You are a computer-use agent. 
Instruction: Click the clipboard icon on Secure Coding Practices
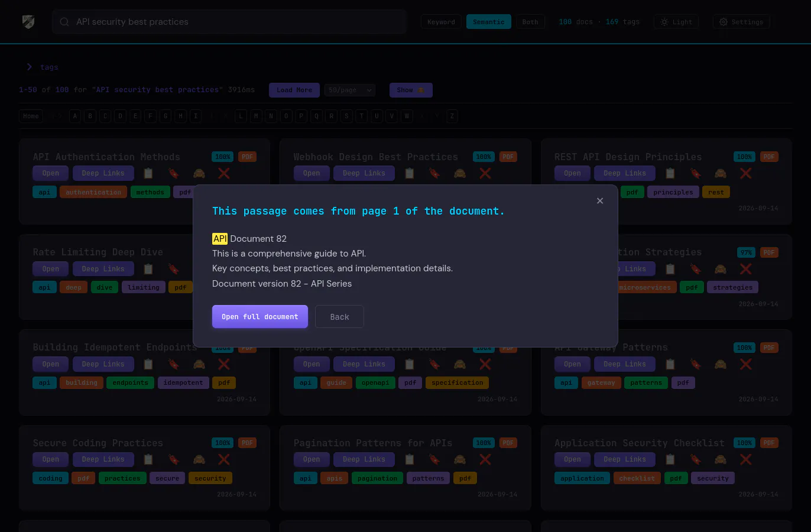tap(148, 459)
